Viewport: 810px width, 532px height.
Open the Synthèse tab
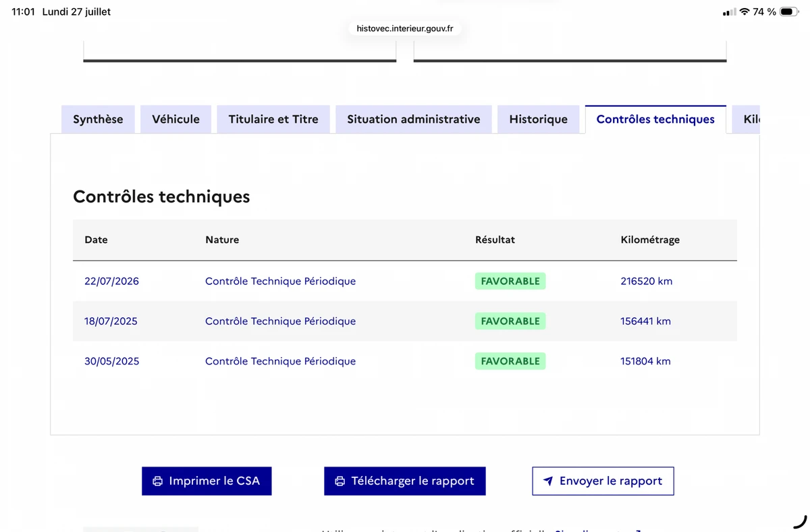[x=98, y=119]
